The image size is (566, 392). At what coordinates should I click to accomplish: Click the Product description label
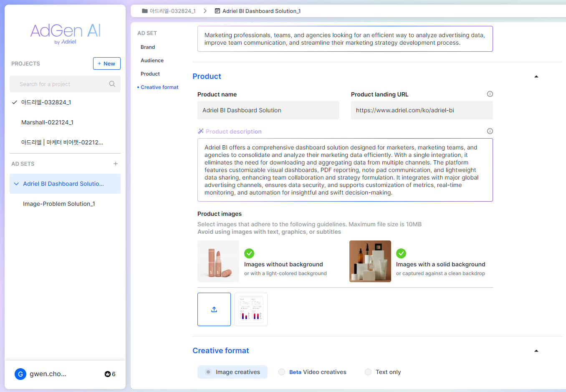(x=234, y=132)
